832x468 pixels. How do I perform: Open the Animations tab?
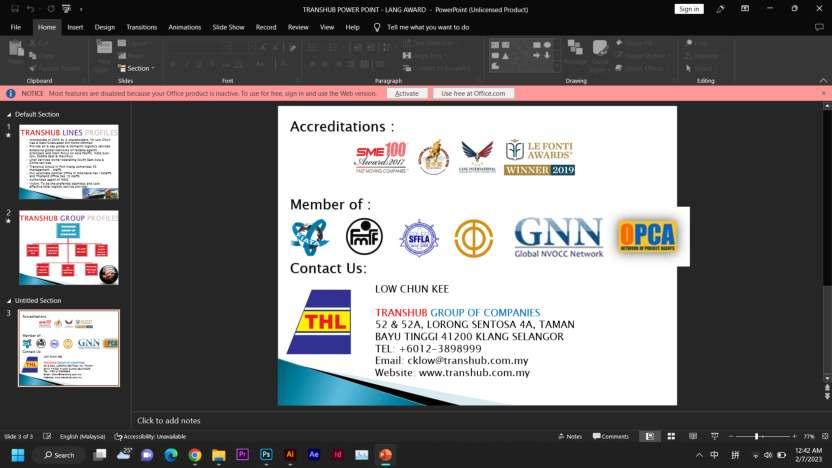pos(185,27)
